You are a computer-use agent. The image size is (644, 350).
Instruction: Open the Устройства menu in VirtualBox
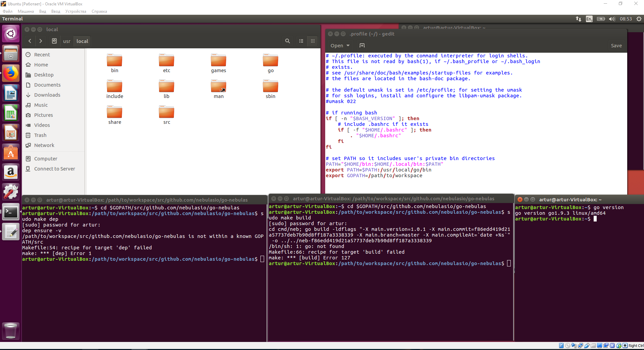(76, 11)
